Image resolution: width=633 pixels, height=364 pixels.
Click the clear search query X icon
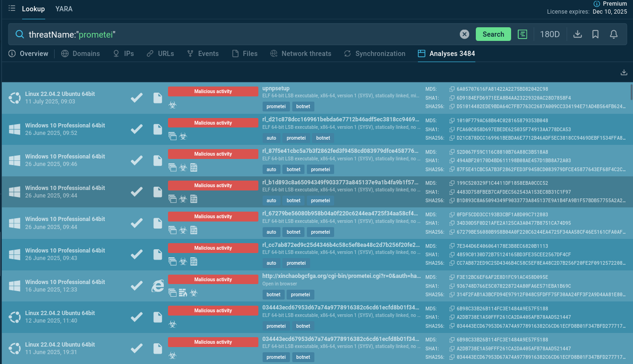point(465,34)
